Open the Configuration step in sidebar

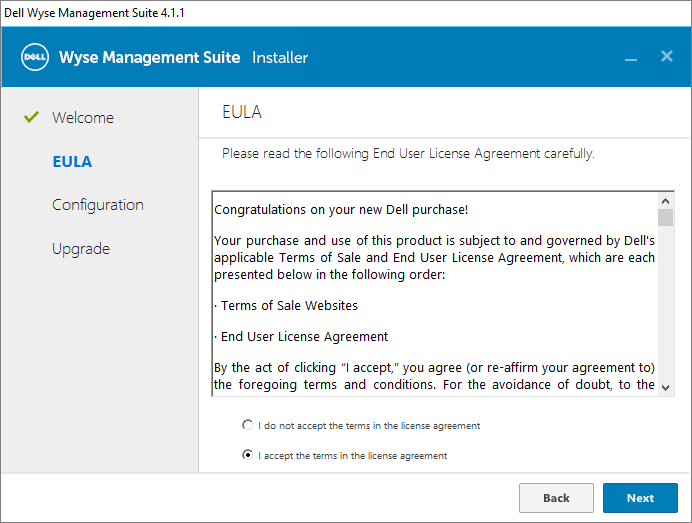[x=98, y=205]
